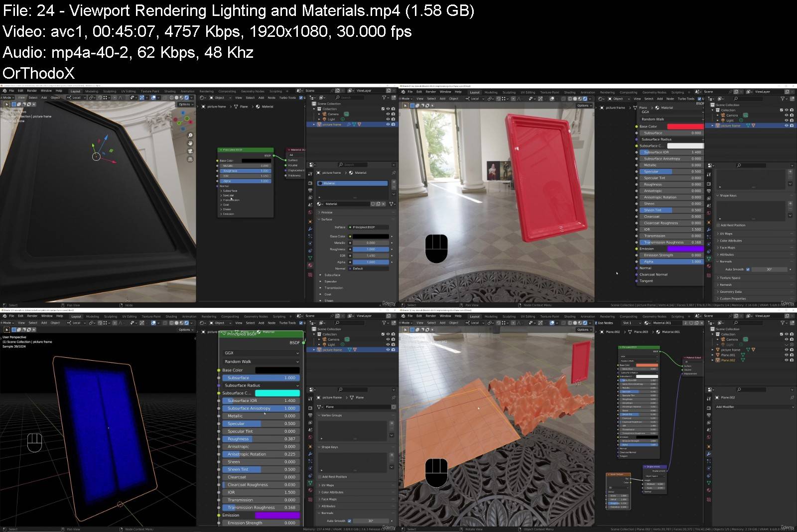Screen dimensions: 797x532
Task: Select the Modifier Properties wrench icon
Action: (x=310, y=228)
